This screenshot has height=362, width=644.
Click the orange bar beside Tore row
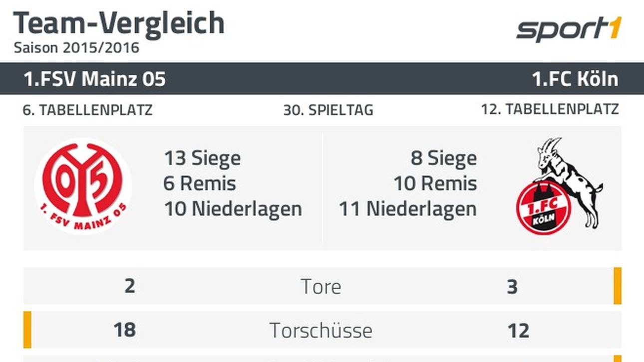pos(618,286)
